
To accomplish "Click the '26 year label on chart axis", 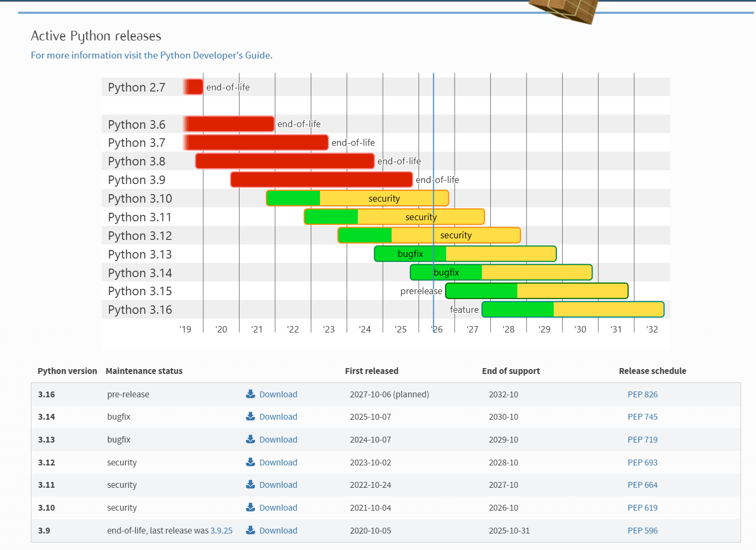I will pyautogui.click(x=437, y=329).
